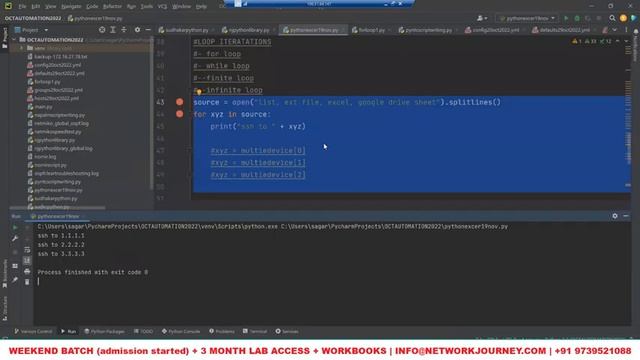The width and height of the screenshot is (640, 360).
Task: Select main.py in project tree
Action: (43, 107)
